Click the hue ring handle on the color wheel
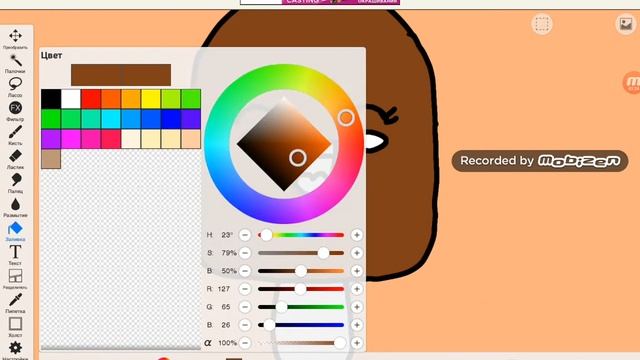Viewport: 640px width, 360px height. (346, 118)
